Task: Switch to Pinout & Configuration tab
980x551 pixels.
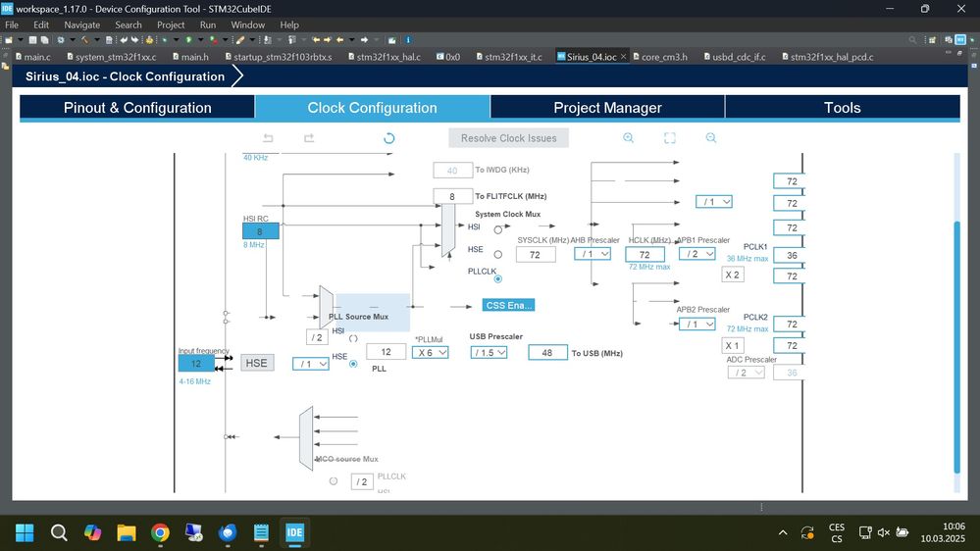Action: tap(137, 108)
